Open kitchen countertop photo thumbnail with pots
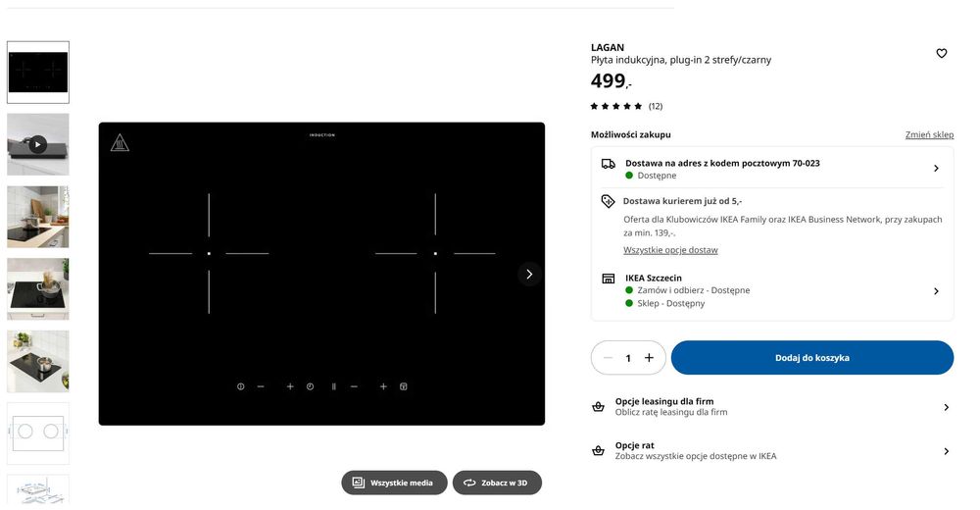Screen dimensions: 980x510 pos(38,217)
